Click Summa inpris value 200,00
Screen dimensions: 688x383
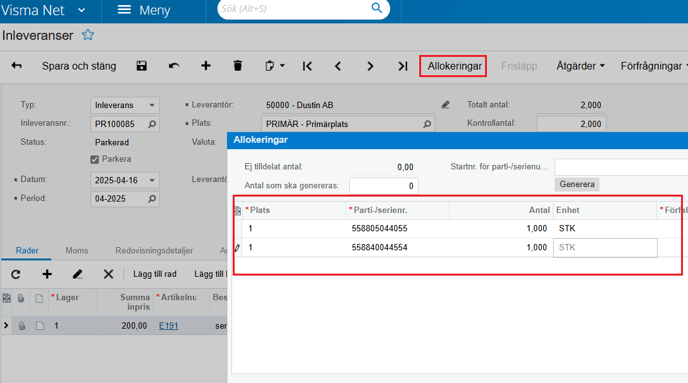[x=134, y=326]
